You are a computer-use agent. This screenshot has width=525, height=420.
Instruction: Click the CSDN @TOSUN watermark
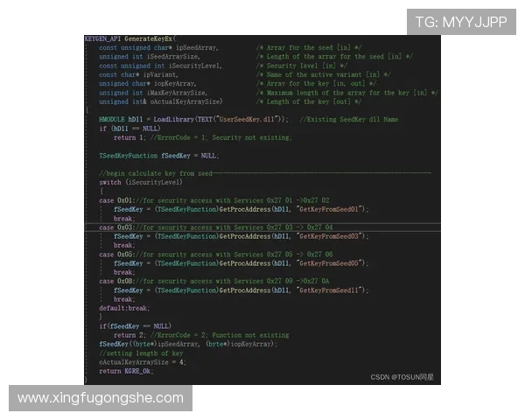click(x=402, y=376)
